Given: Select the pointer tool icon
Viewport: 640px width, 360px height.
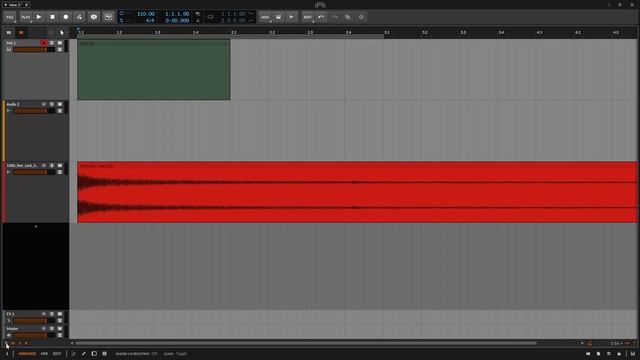Looking at the screenshot, I should [x=62, y=33].
